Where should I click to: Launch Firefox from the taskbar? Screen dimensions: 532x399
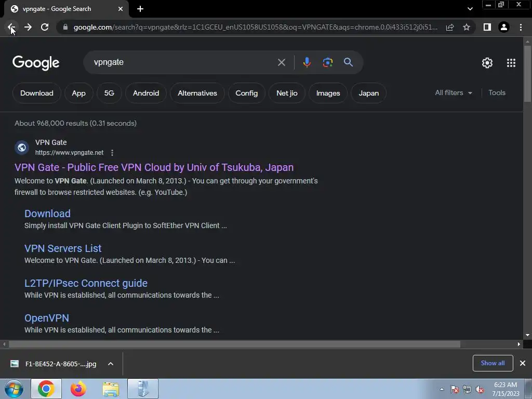[x=78, y=389]
